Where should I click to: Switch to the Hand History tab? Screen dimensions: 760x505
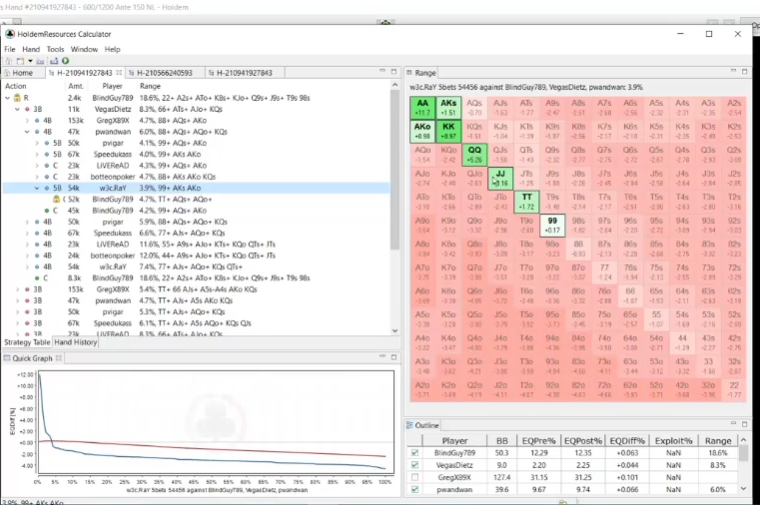click(x=76, y=342)
